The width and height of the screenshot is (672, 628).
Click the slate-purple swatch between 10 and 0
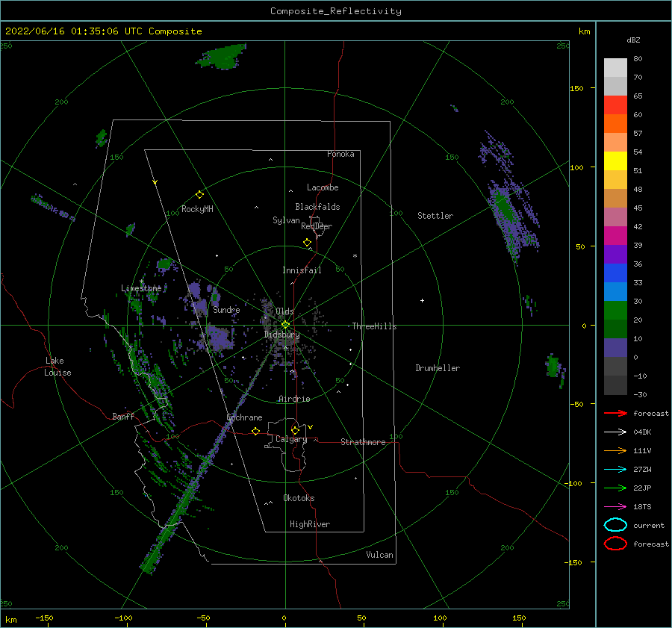(615, 348)
